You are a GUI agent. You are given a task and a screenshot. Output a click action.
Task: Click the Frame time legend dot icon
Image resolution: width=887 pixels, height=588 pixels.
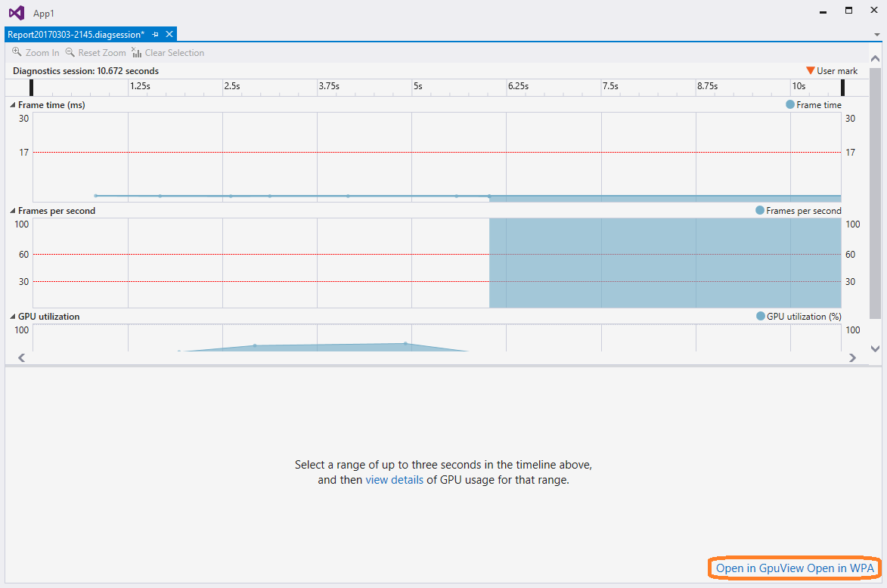pos(790,105)
